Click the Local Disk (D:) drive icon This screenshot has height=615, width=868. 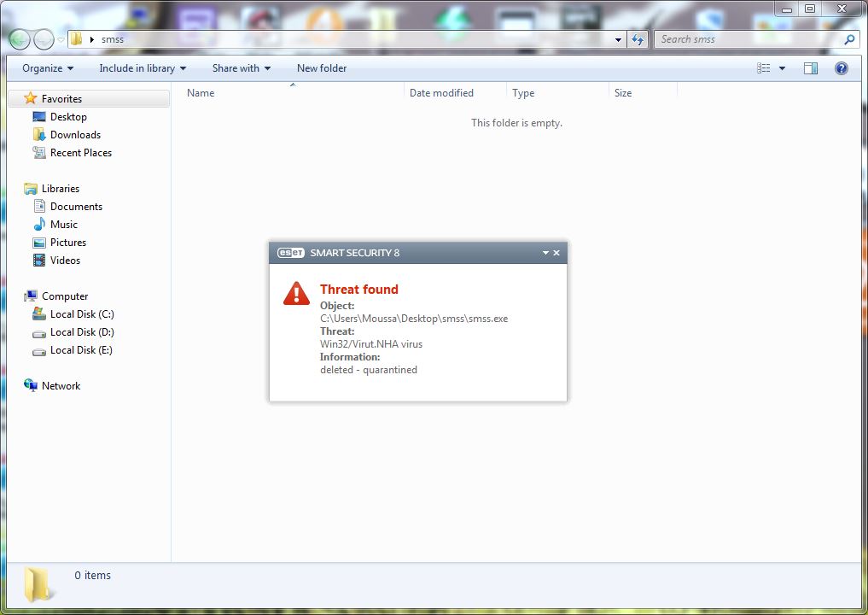[x=38, y=333]
